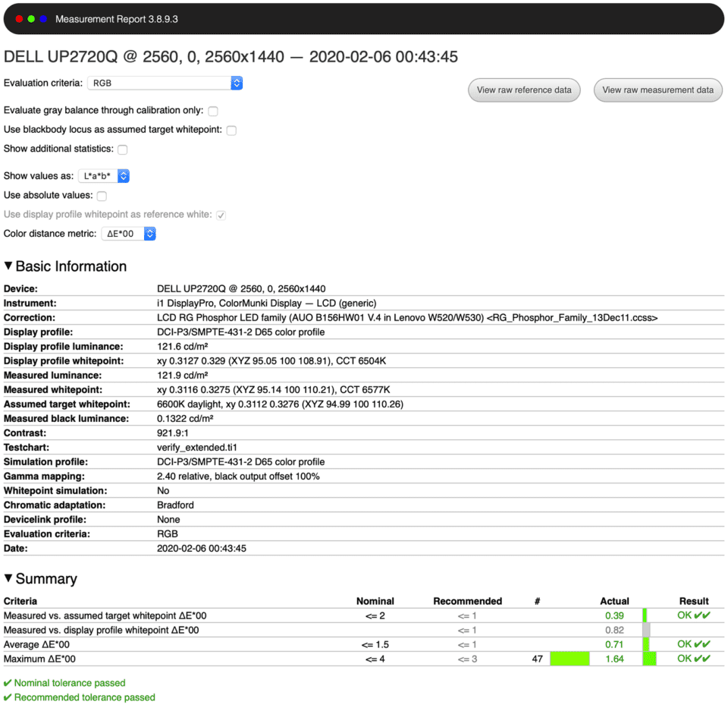The height and width of the screenshot is (708, 728).
Task: Click Display profile value 'DCI-P3/SMPTE-431-2 D65 color profile'
Action: click(x=240, y=332)
